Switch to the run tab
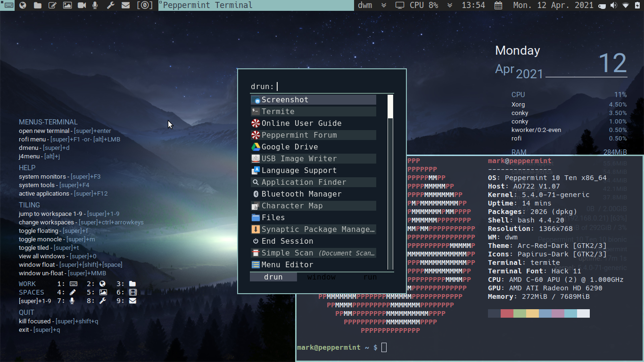 (x=370, y=277)
